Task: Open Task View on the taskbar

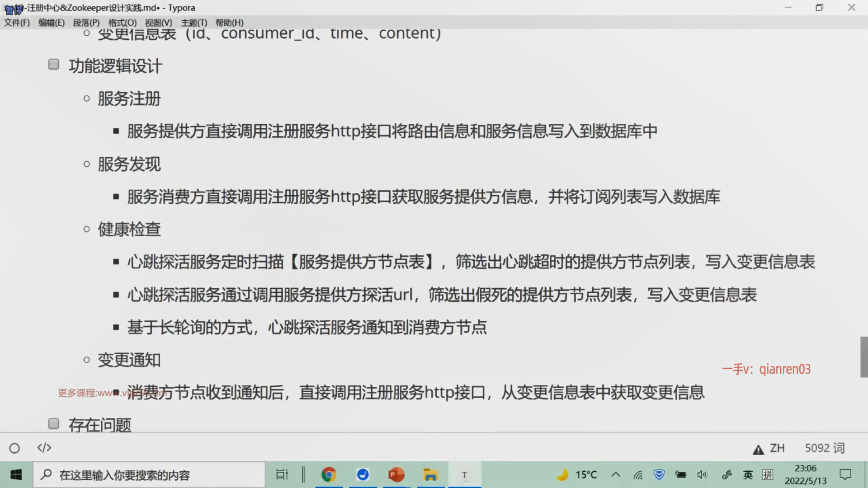Action: click(x=282, y=474)
